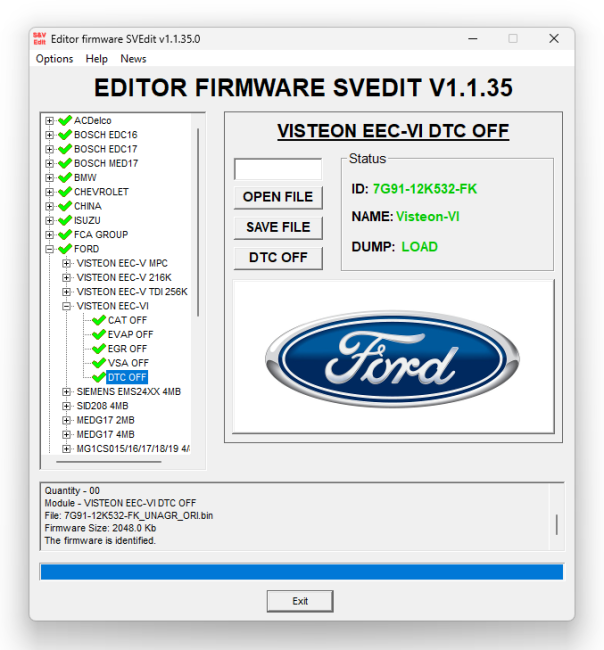Select the CAT OFF tree item
Image resolution: width=604 pixels, height=650 pixels.
click(x=127, y=320)
